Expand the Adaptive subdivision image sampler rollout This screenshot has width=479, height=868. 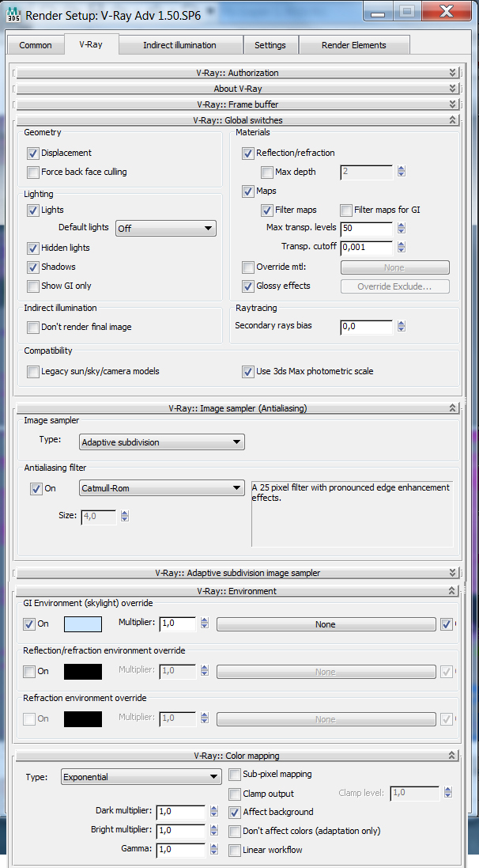238,573
